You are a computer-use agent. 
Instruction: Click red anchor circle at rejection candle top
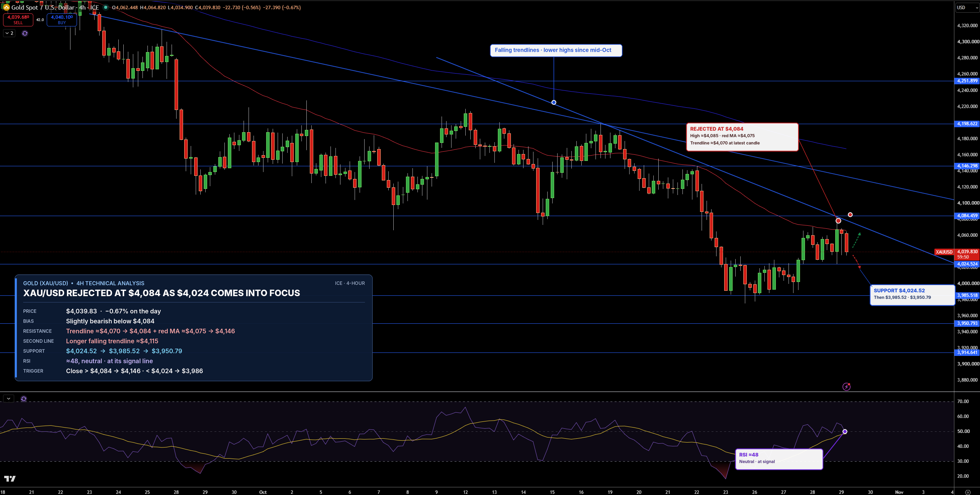[838, 221]
